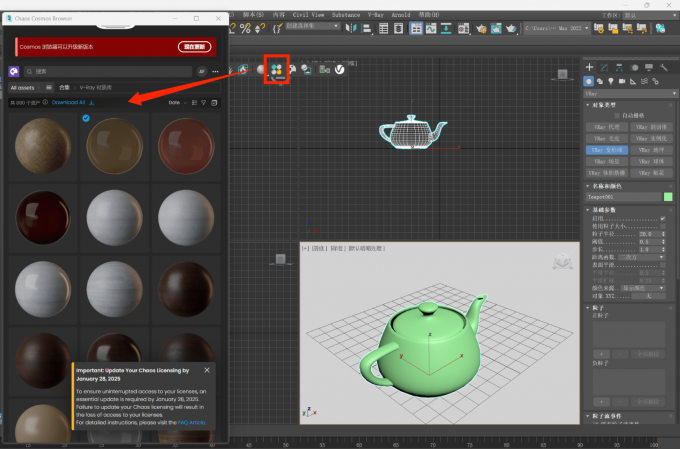Open the Date sort dropdown in Cosmos
Image resolution: width=680 pixels, height=449 pixels.
pyautogui.click(x=177, y=103)
